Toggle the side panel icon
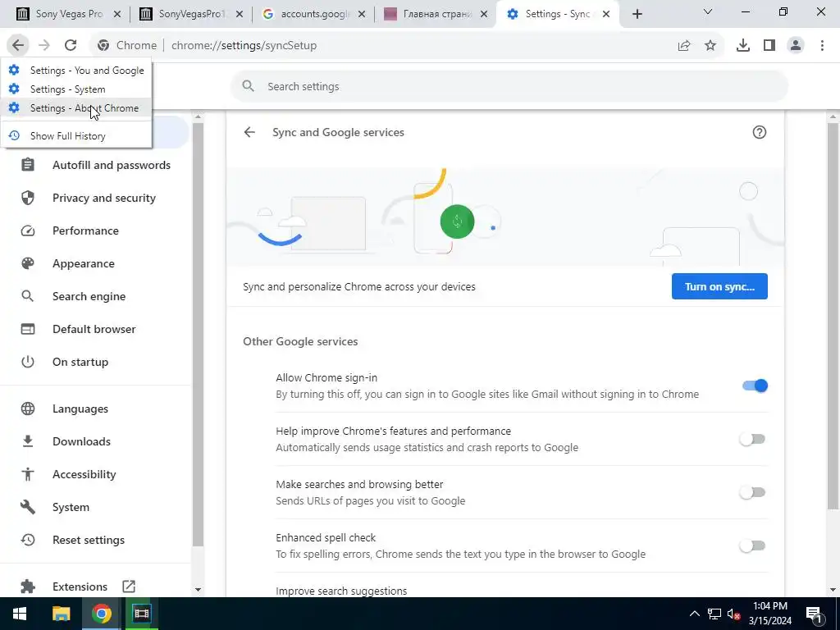840x630 pixels. pyautogui.click(x=769, y=46)
